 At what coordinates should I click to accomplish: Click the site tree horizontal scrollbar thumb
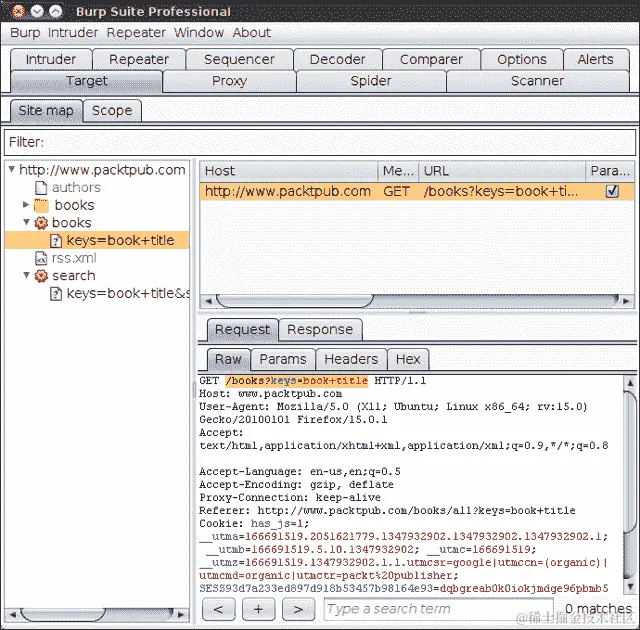coord(62,614)
